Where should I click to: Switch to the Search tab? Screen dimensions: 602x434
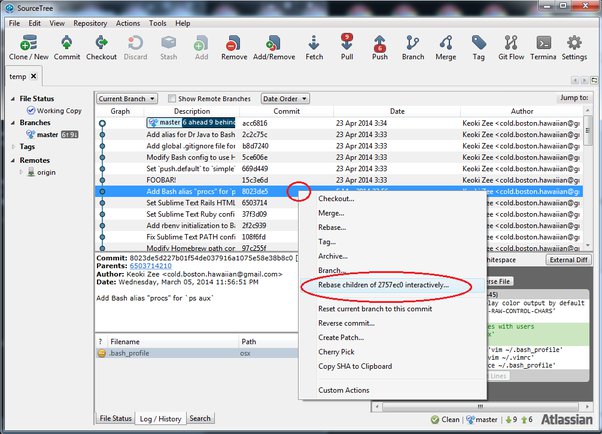[200, 418]
